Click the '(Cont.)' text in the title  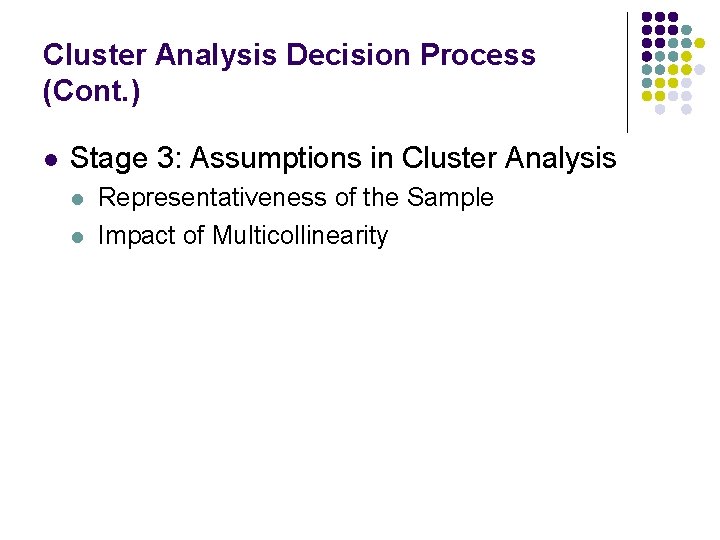[92, 92]
